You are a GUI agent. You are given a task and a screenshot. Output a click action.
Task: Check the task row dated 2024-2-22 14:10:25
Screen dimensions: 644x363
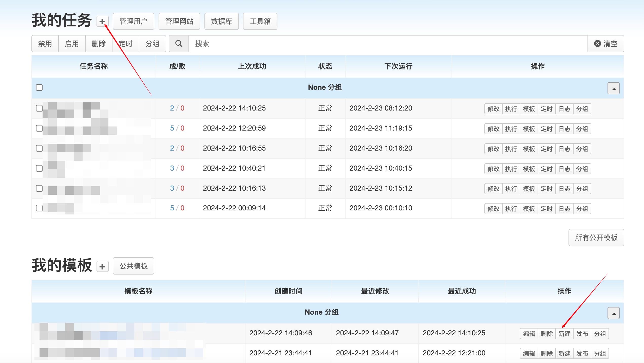[x=39, y=108]
